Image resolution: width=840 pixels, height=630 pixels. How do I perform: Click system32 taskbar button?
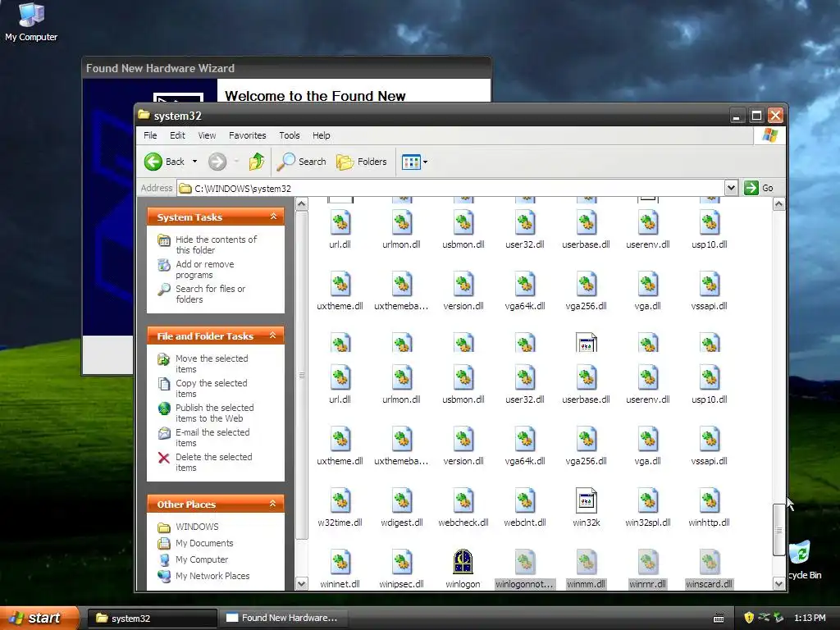tap(152, 619)
